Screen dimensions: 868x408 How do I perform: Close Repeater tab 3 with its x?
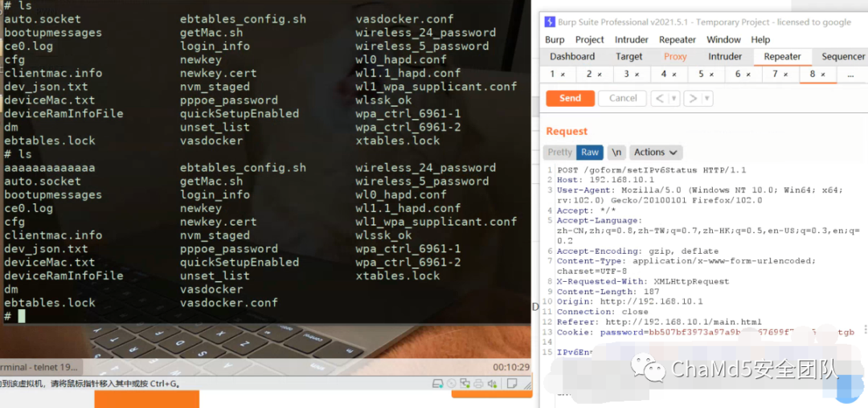coord(637,74)
